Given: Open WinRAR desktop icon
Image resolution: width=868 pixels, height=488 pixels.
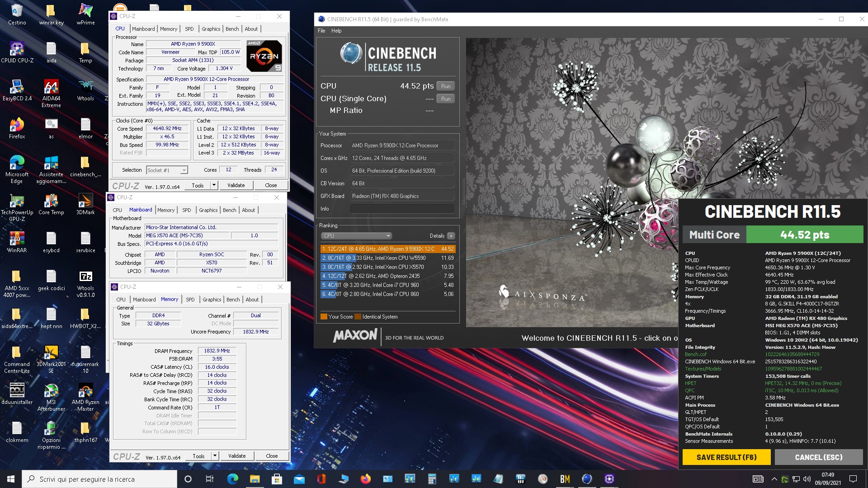Looking at the screenshot, I should 17,242.
